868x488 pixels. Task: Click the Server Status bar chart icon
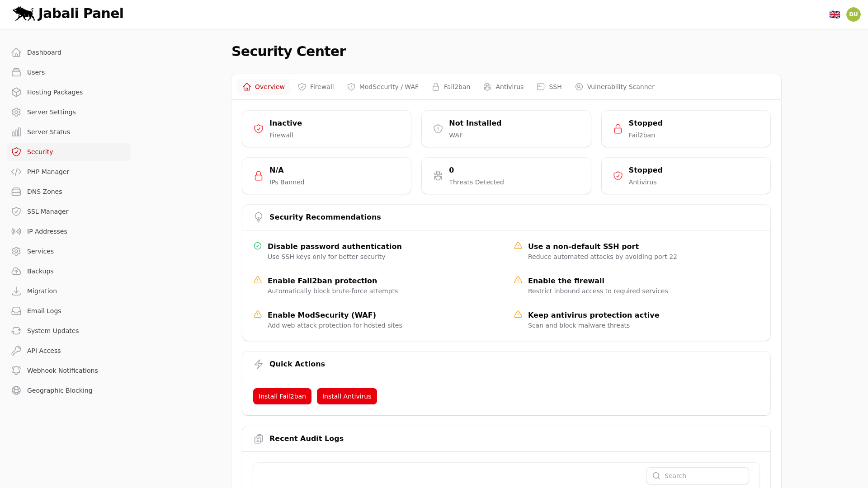coord(16,131)
